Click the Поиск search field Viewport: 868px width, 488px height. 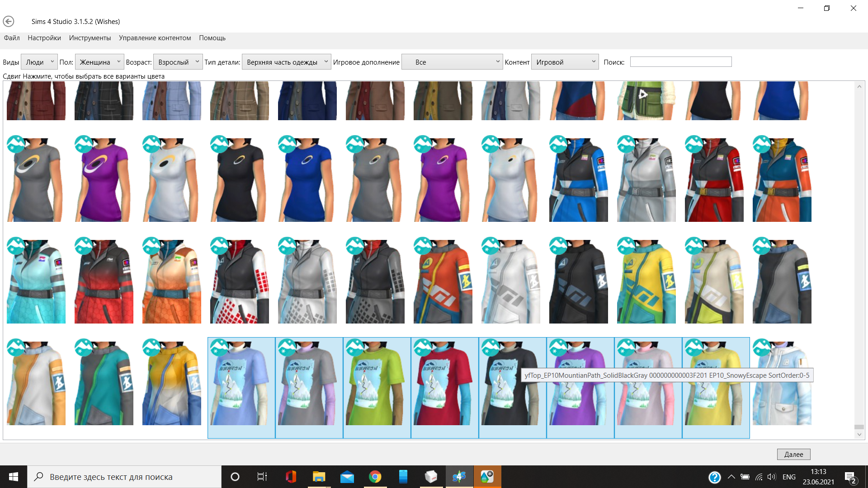680,62
